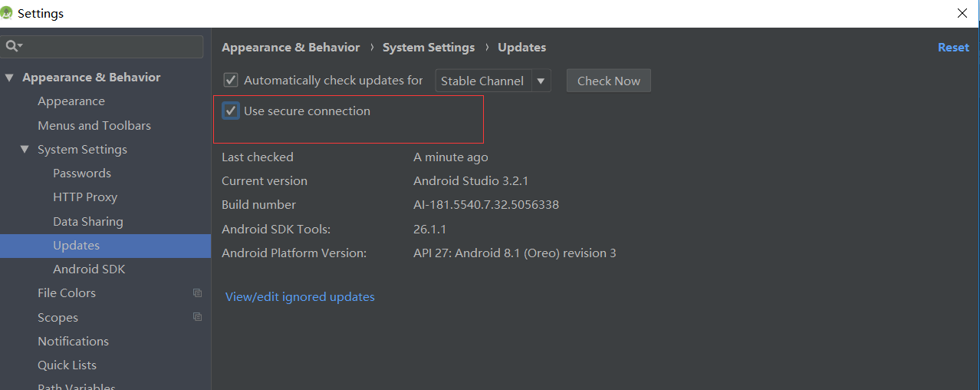Collapse the System Settings tree node
Viewport: 980px width, 390px height.
pyautogui.click(x=25, y=150)
